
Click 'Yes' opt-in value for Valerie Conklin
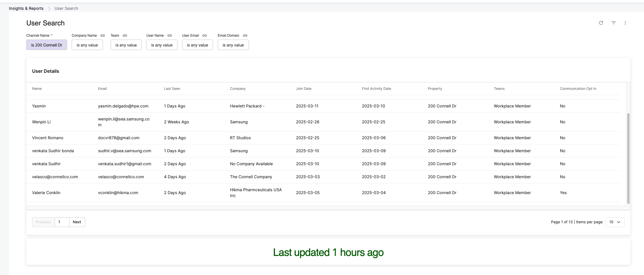563,193
